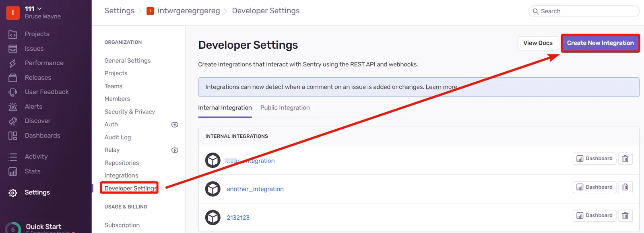The height and width of the screenshot is (233, 644).
Task: Open Members settings
Action: point(117,99)
